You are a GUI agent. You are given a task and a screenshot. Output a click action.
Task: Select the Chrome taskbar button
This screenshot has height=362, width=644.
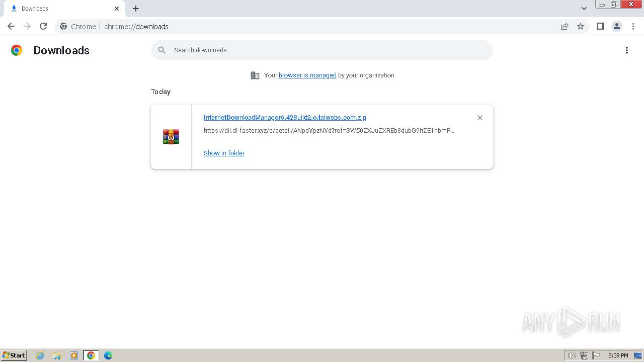(91, 355)
